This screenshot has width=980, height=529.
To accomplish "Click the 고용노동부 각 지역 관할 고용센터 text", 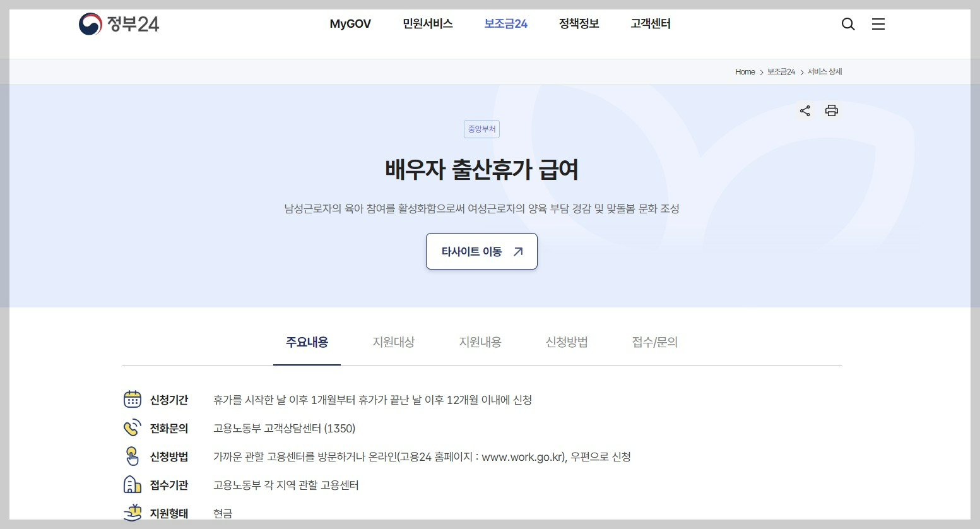I will click(x=286, y=485).
